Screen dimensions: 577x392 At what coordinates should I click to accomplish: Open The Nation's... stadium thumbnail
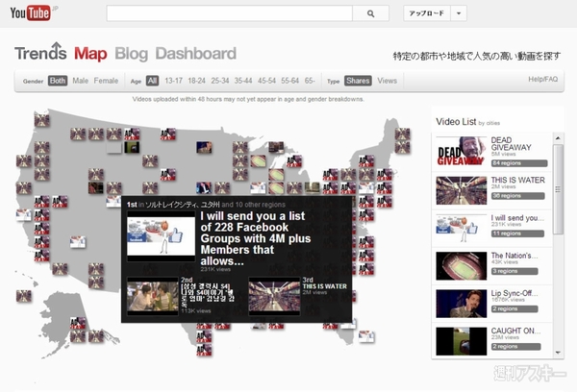coord(461,266)
